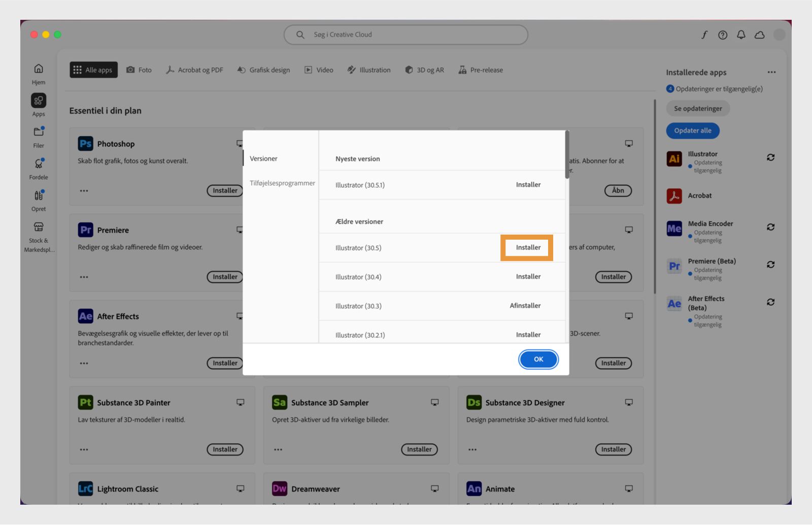Switch to Acrobat og PDF tab
The width and height of the screenshot is (812, 525).
194,70
